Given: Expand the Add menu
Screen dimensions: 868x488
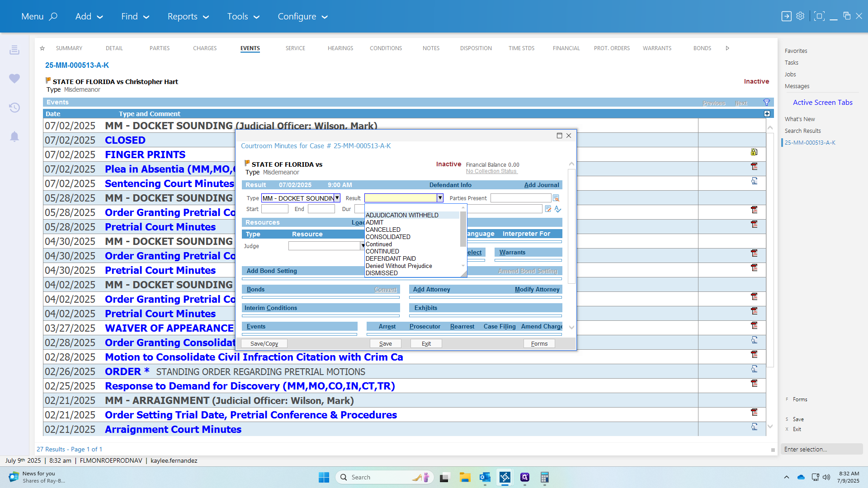Looking at the screenshot, I should (89, 16).
